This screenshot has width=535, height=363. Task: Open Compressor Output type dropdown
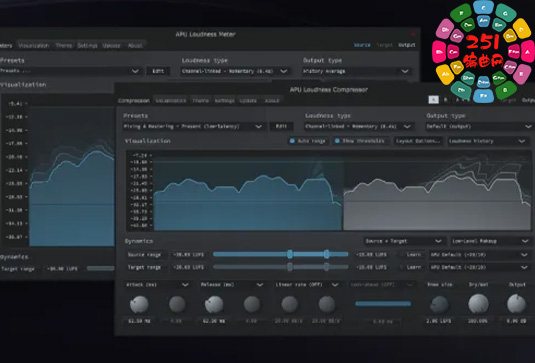(x=479, y=127)
